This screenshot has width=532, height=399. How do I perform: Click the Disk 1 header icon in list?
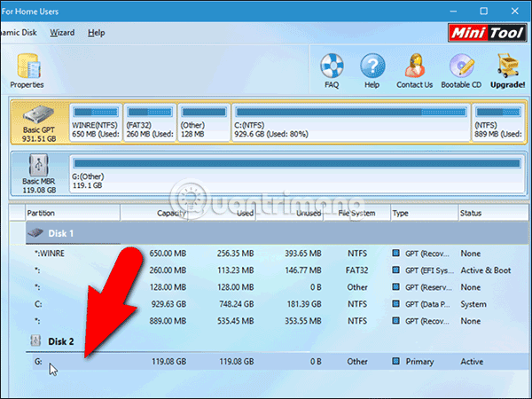click(x=35, y=233)
